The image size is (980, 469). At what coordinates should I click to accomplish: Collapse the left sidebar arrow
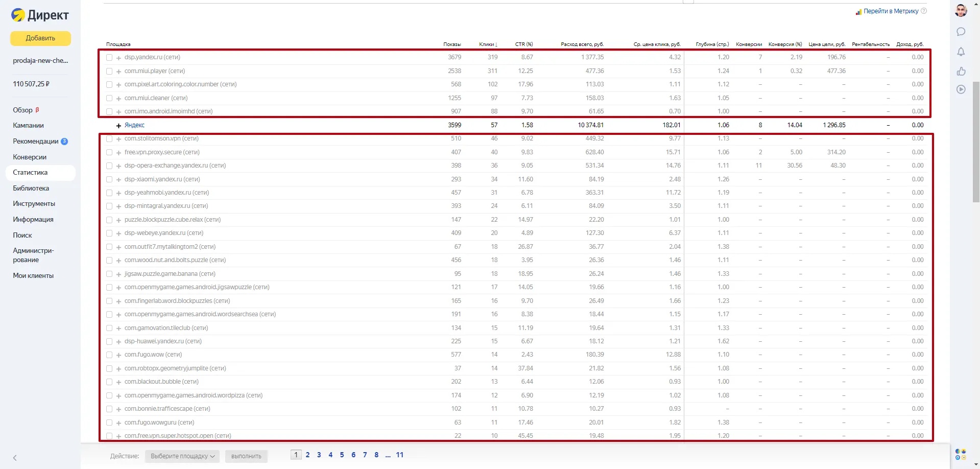tap(15, 458)
